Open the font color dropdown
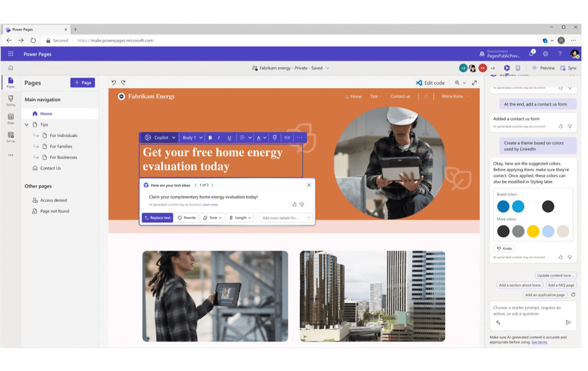 coord(262,138)
